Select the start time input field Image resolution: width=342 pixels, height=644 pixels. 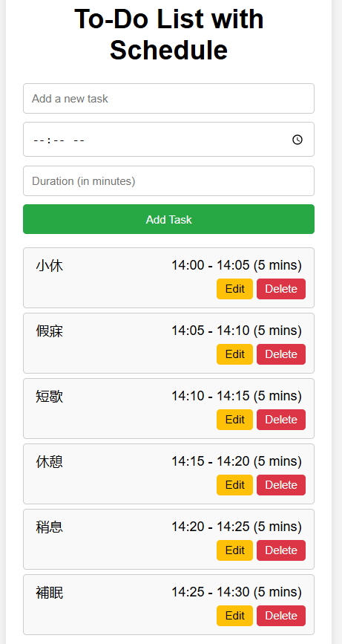pyautogui.click(x=168, y=139)
